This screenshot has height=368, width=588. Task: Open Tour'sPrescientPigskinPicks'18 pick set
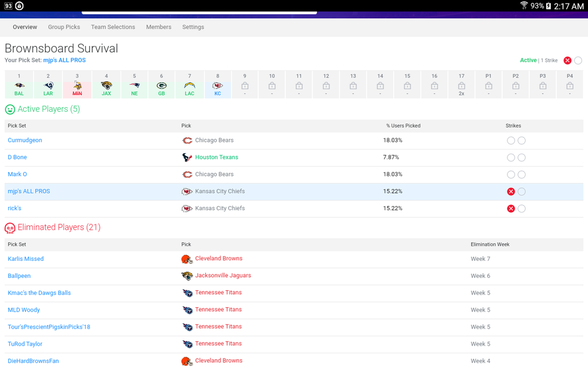[x=49, y=327]
